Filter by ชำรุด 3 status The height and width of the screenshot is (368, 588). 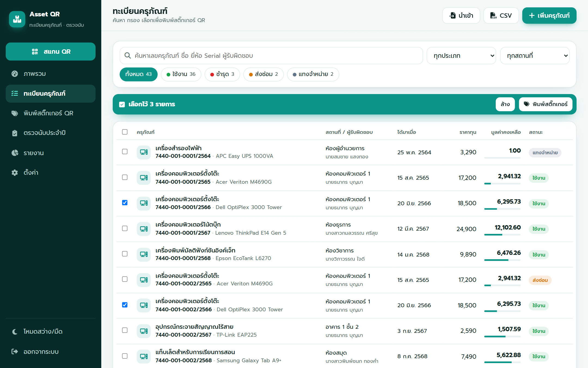[222, 74]
